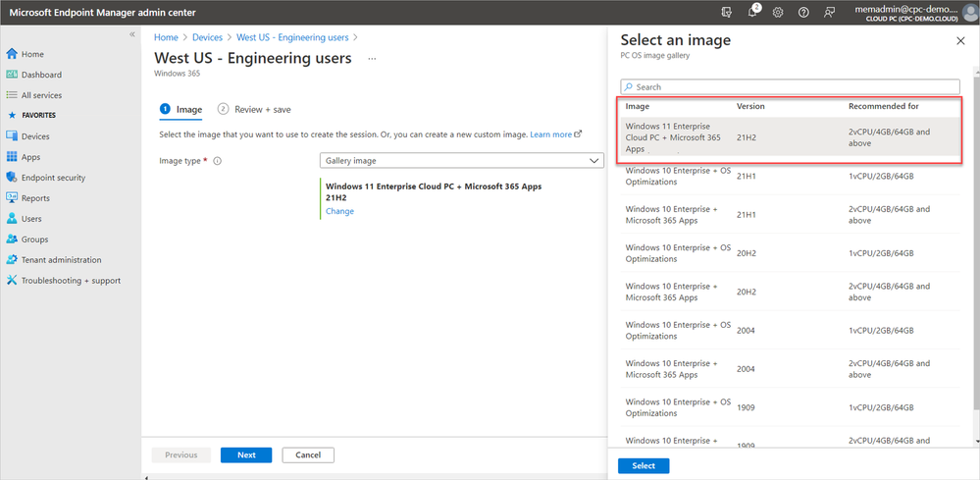Screen dimensions: 980x480
Task: Click the Home breadcrumb link
Action: 166,37
